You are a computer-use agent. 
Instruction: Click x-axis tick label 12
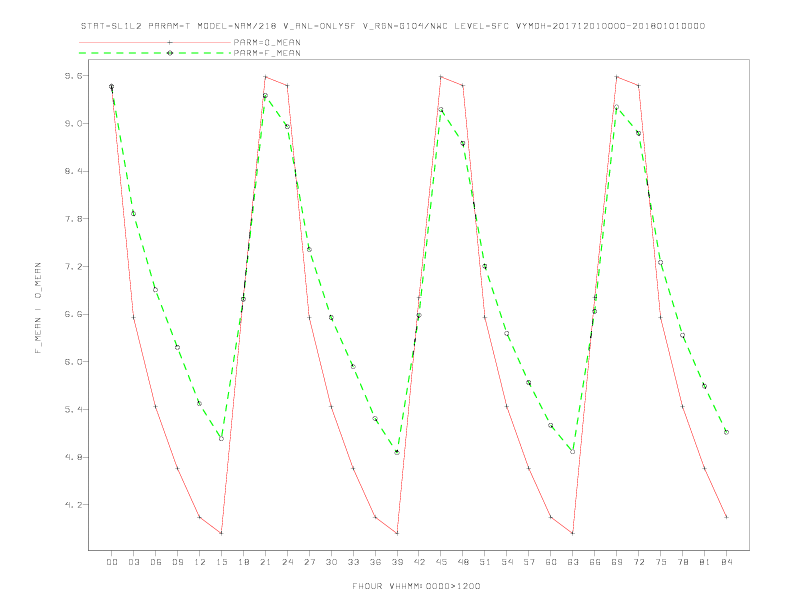pos(200,562)
